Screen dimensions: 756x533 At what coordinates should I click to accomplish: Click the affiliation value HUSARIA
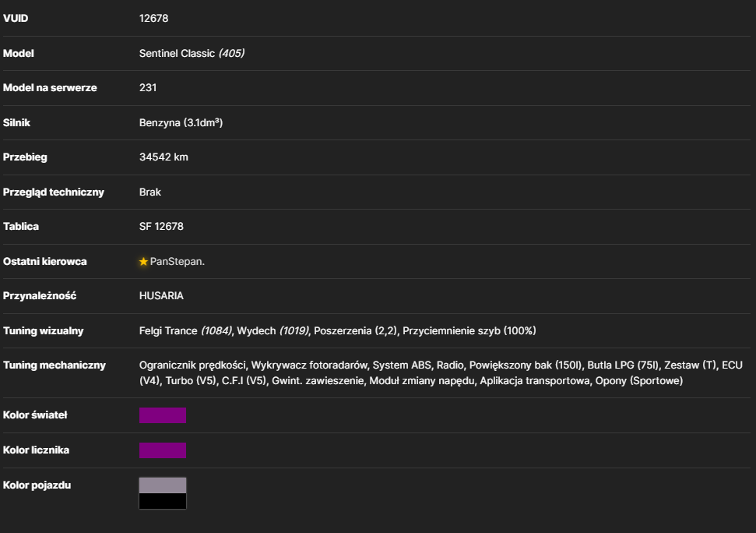pos(161,295)
